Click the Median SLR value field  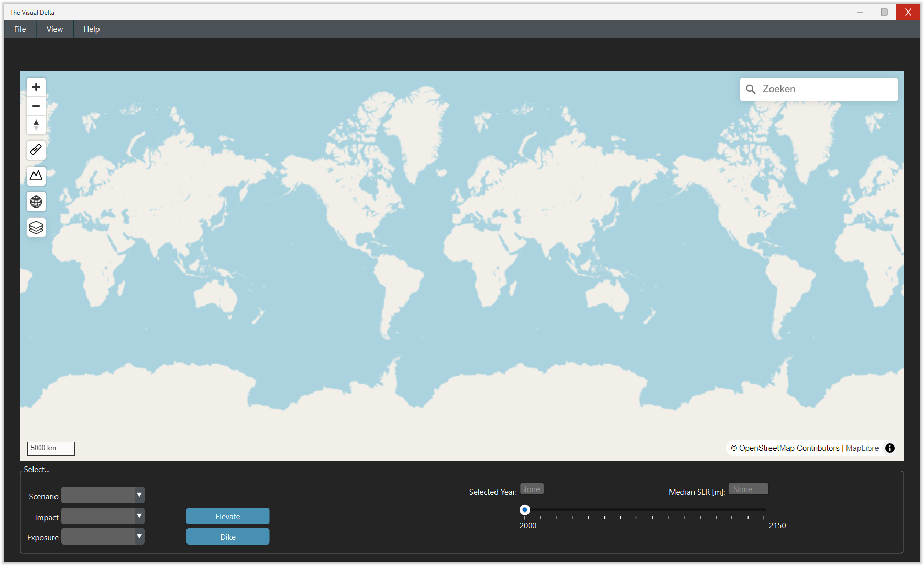point(748,489)
